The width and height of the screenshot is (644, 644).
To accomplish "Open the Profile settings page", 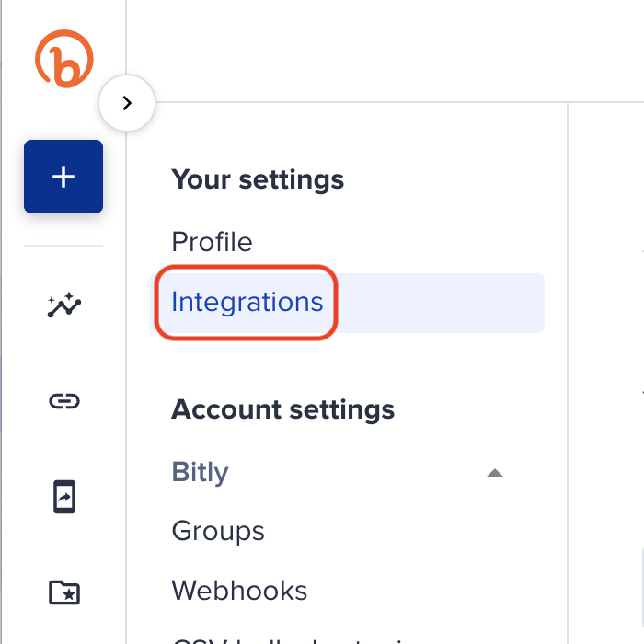I will pyautogui.click(x=212, y=242).
